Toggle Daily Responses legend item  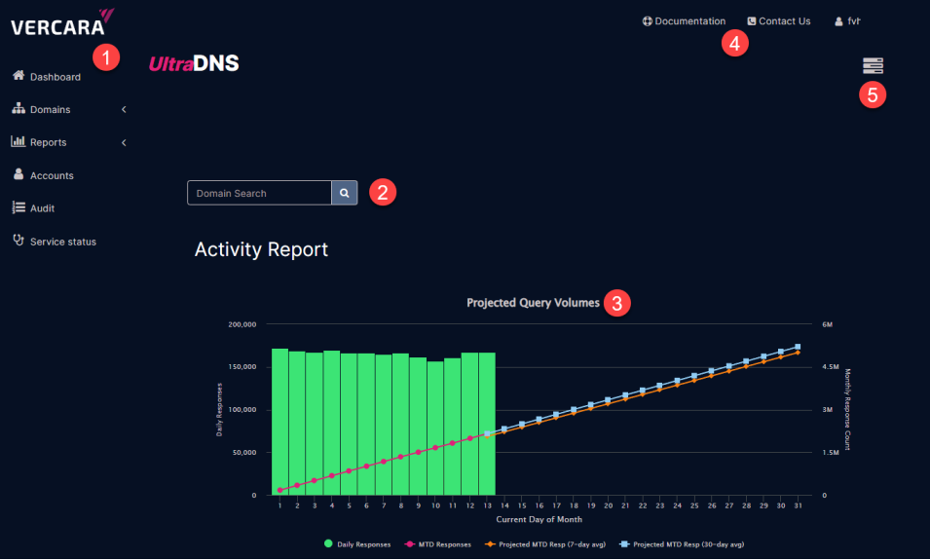tap(357, 544)
